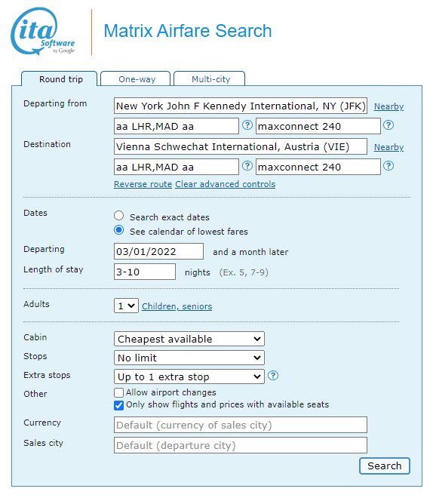
Task: Open the Stops dropdown
Action: tap(189, 358)
